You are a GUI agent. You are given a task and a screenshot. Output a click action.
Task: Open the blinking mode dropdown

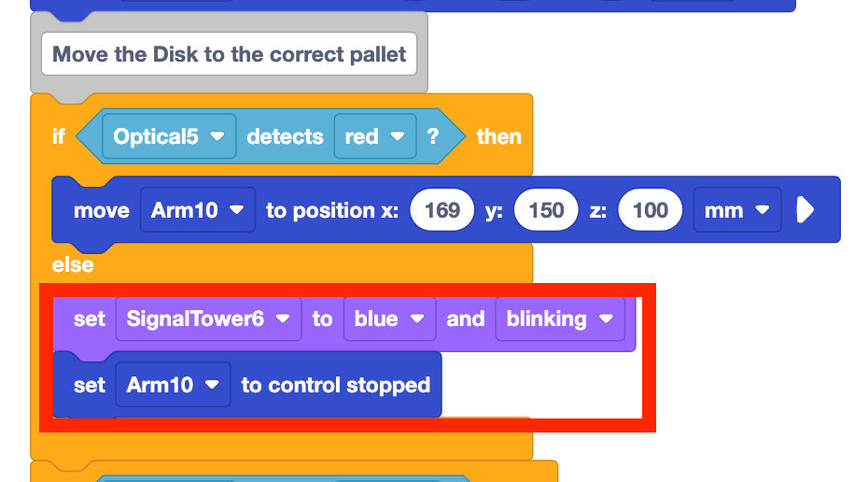[560, 319]
